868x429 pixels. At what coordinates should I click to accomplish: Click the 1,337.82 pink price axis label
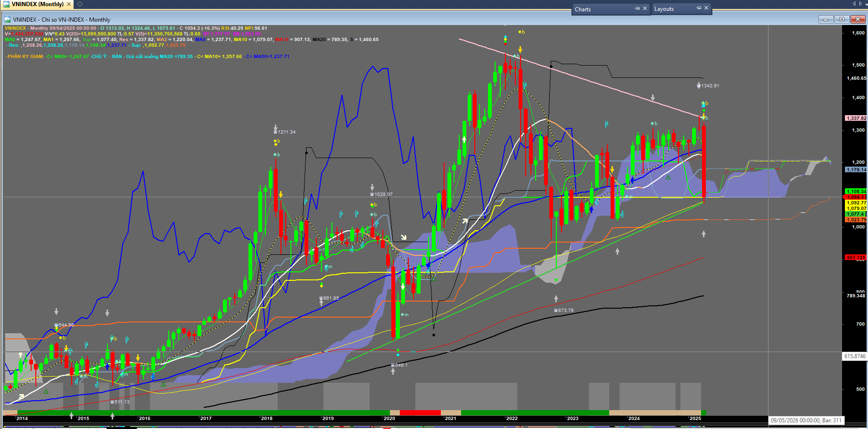pos(856,118)
